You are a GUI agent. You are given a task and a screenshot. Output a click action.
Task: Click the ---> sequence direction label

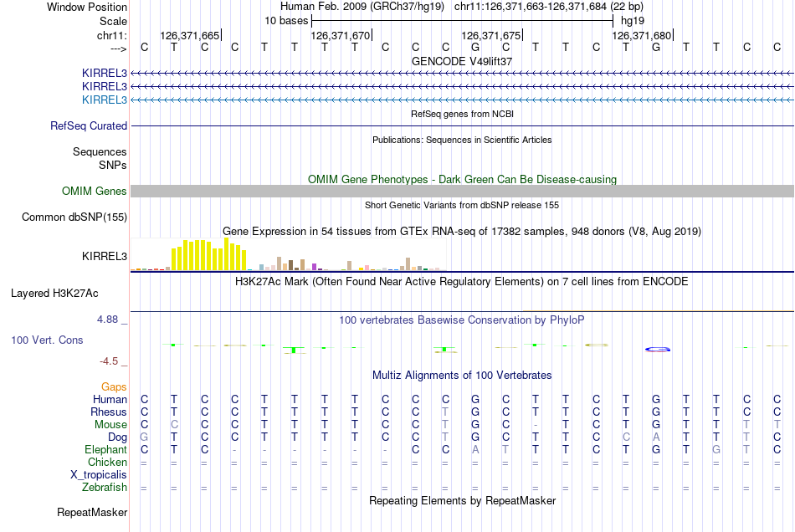[x=119, y=49]
